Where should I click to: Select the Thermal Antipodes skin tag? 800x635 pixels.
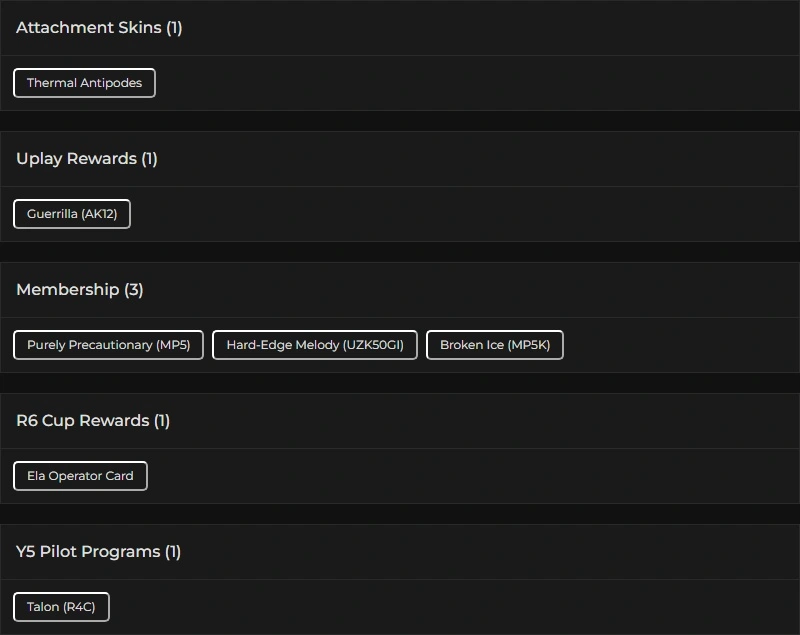click(x=84, y=83)
